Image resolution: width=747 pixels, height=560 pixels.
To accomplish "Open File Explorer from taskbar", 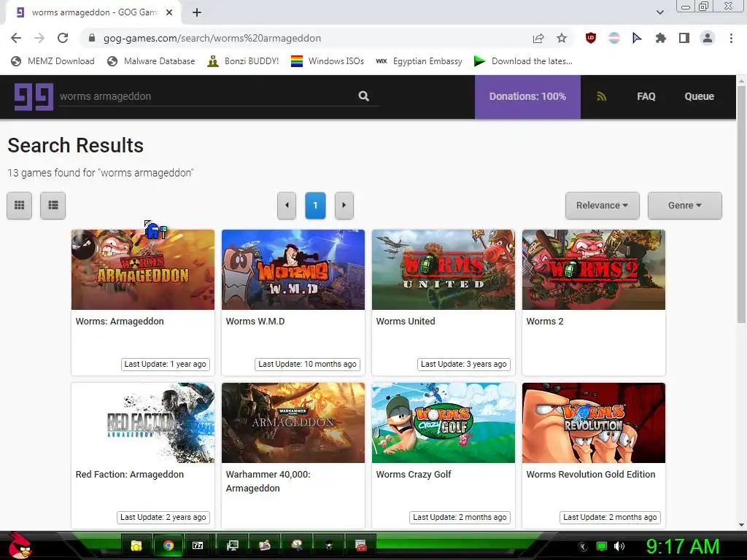I will [136, 545].
